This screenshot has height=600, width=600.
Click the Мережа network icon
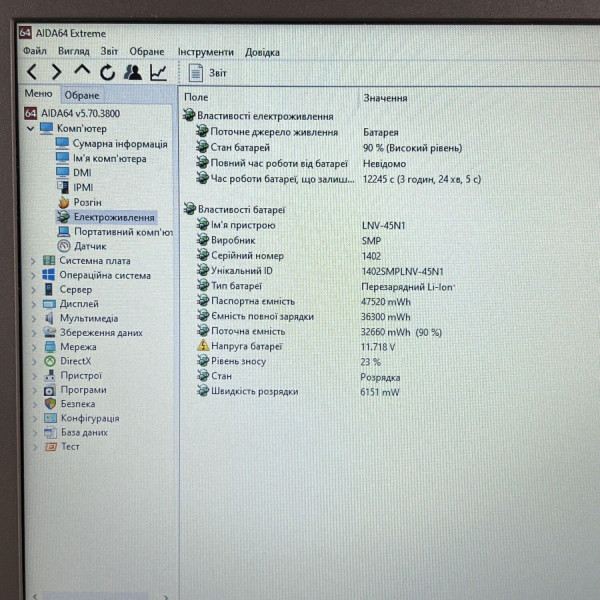coord(50,347)
